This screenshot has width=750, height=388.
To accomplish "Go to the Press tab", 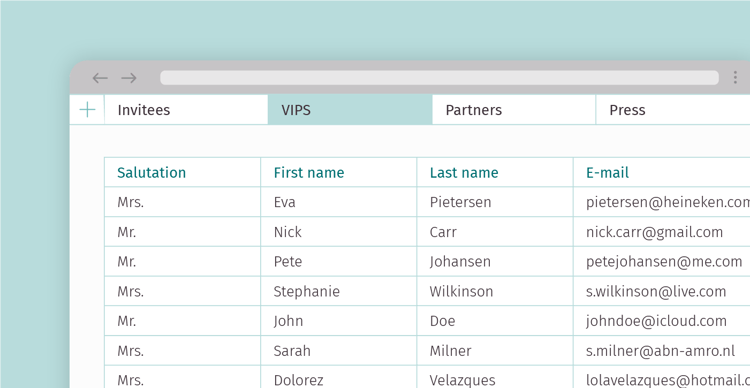I will click(673, 110).
